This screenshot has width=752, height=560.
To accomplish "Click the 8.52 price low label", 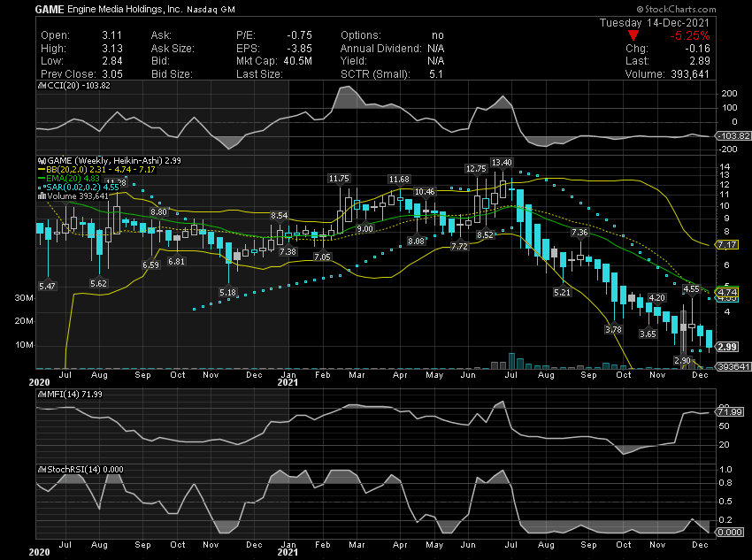I will pyautogui.click(x=485, y=235).
